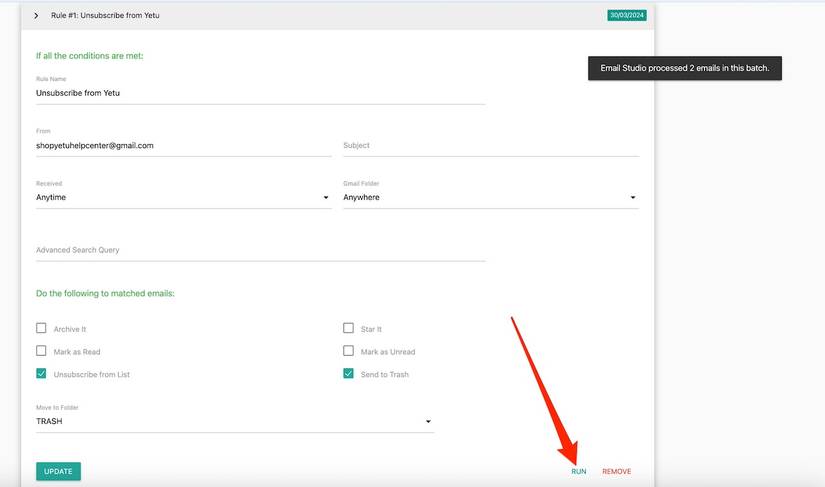
Task: Uncheck Unsubscribe from List
Action: 41,374
